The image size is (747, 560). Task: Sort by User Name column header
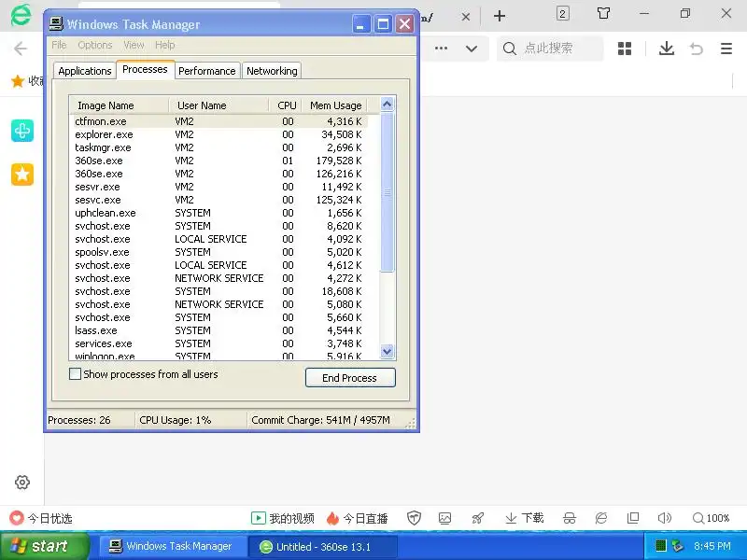218,105
